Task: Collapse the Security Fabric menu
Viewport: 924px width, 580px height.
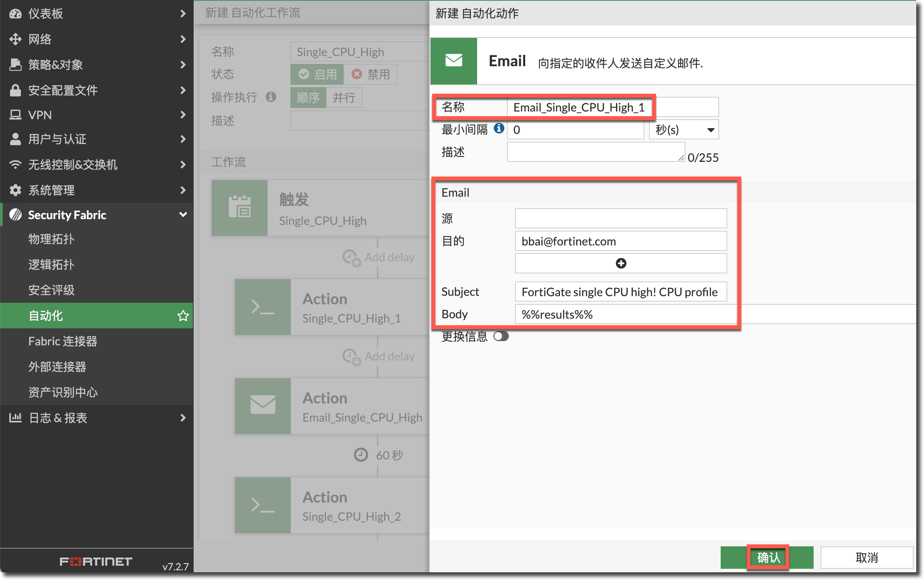Action: tap(183, 214)
